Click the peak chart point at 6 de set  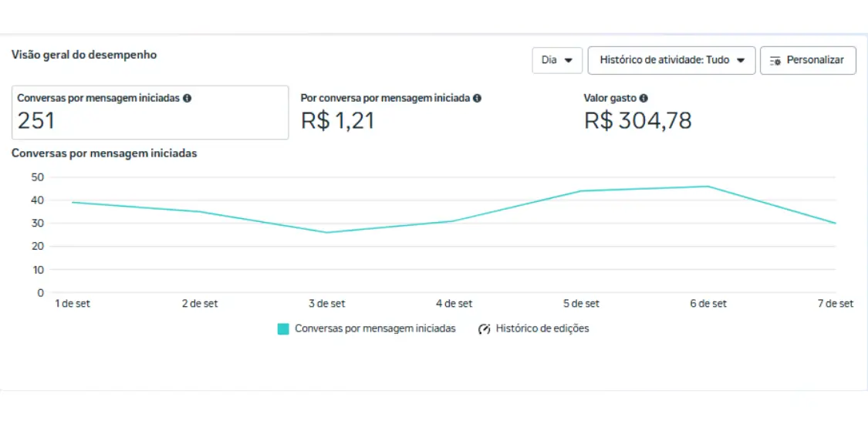pyautogui.click(x=708, y=187)
